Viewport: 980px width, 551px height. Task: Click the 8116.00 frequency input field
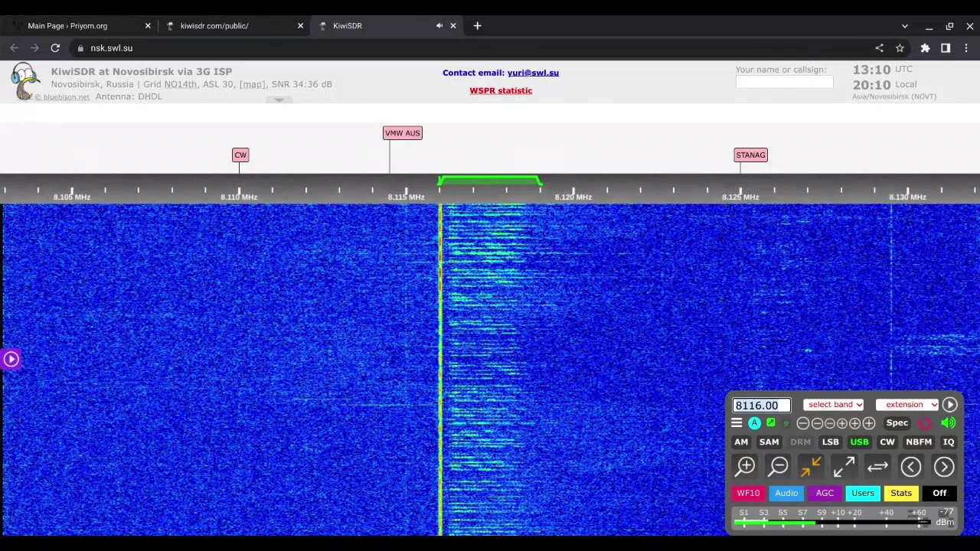click(762, 405)
